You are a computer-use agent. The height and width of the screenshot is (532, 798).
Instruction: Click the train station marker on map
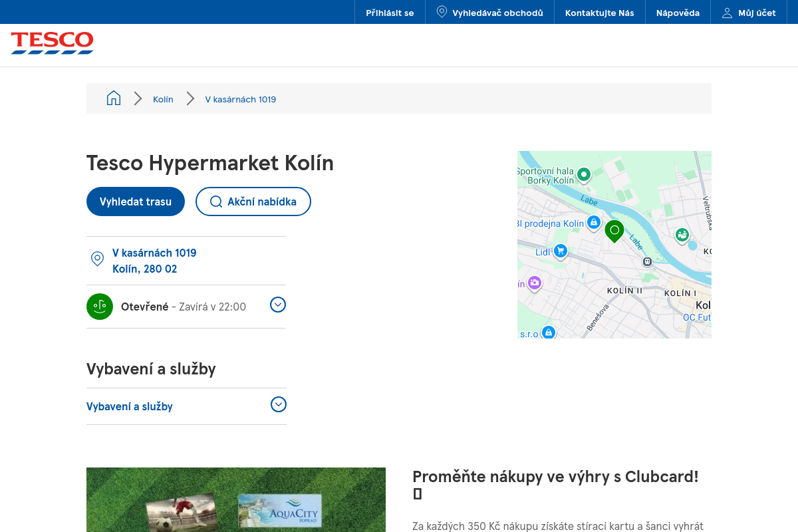pos(647,262)
